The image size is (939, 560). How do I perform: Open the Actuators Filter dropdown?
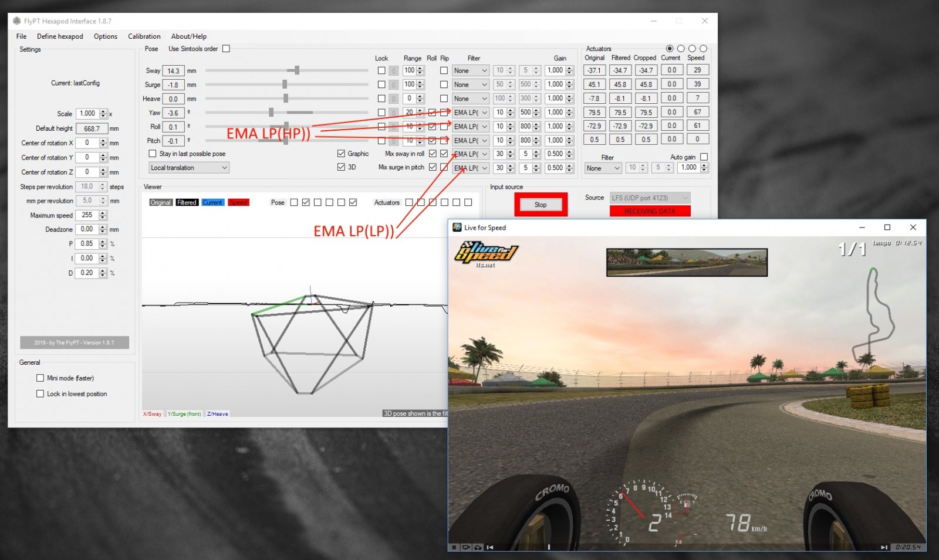pos(603,168)
